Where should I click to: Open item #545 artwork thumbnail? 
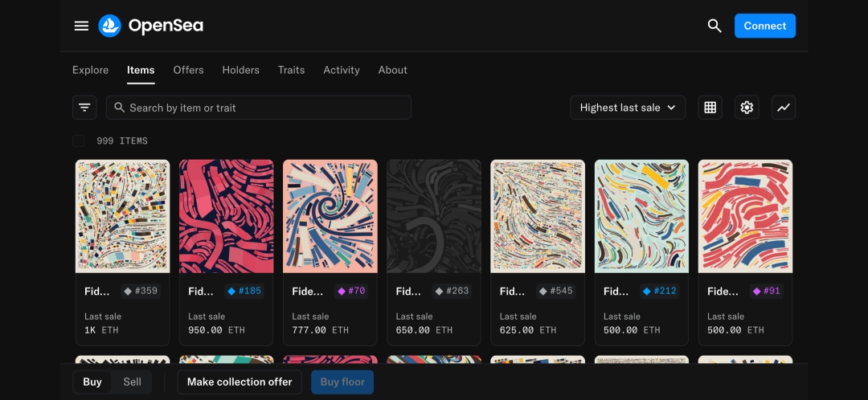tap(538, 216)
